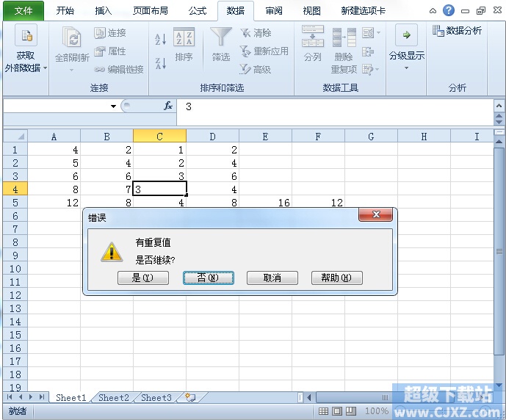Switch to the Page Layout (页面布局) tab

tap(151, 10)
